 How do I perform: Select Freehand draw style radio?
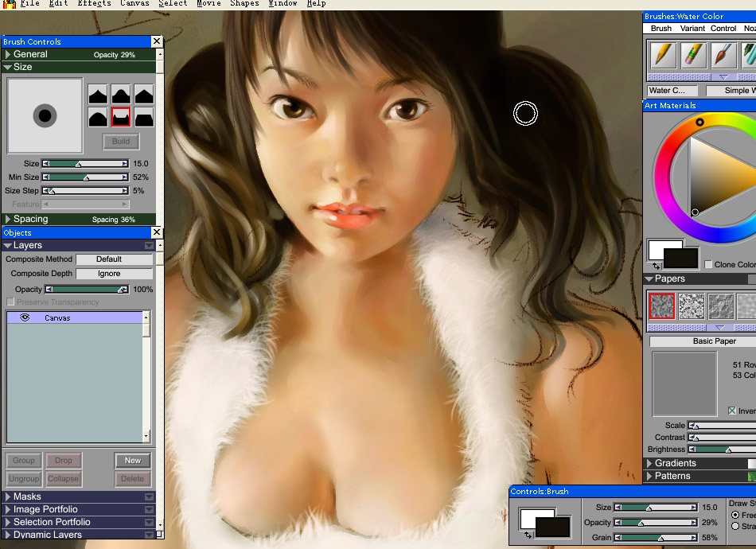pos(735,515)
